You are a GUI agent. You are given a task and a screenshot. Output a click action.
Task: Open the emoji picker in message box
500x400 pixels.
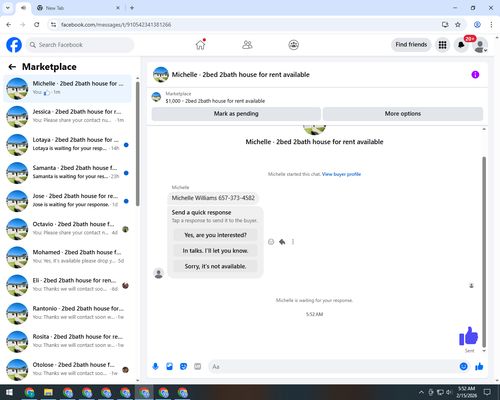point(463,367)
